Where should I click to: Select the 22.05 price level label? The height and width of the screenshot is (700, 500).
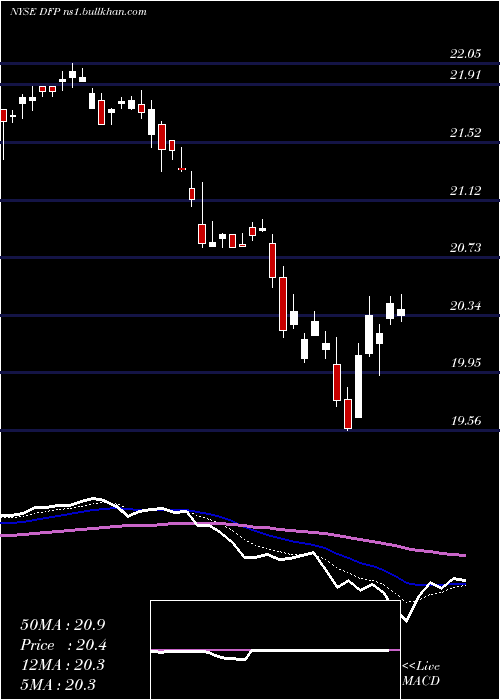click(466, 54)
